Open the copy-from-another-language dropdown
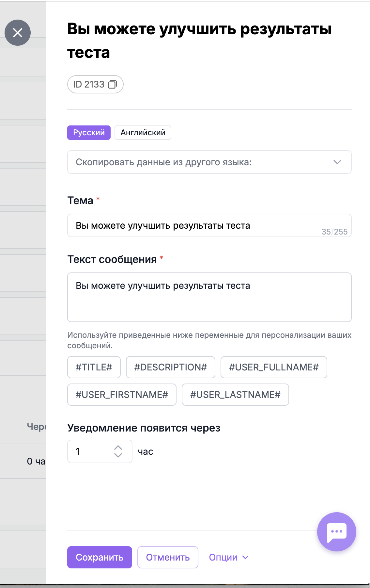Image resolution: width=370 pixels, height=588 pixels. coord(209,162)
